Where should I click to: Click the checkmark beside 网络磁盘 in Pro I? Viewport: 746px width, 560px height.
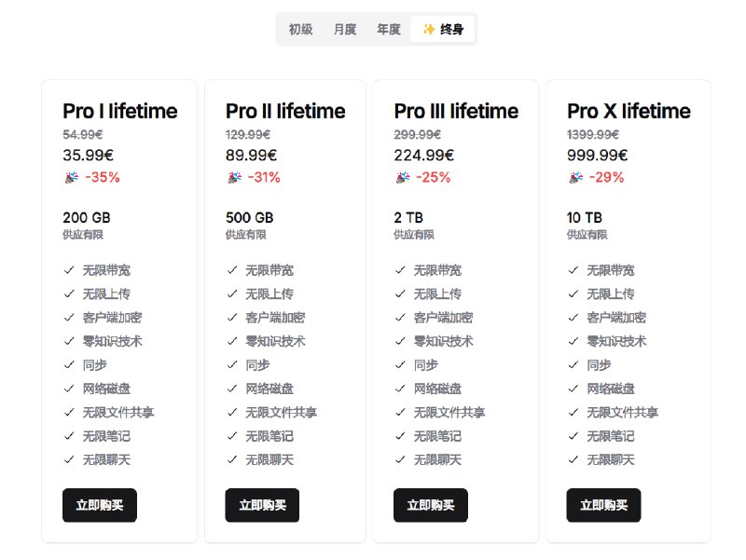67,389
